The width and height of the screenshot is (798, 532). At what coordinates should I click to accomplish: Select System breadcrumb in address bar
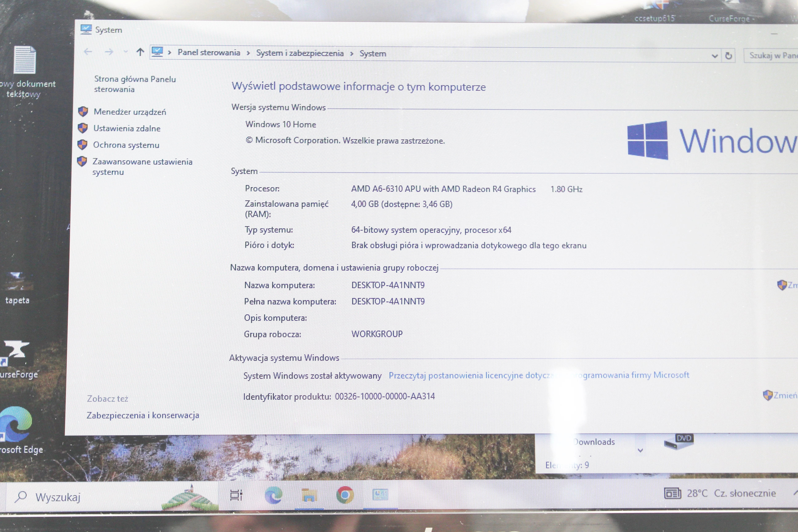pyautogui.click(x=373, y=54)
